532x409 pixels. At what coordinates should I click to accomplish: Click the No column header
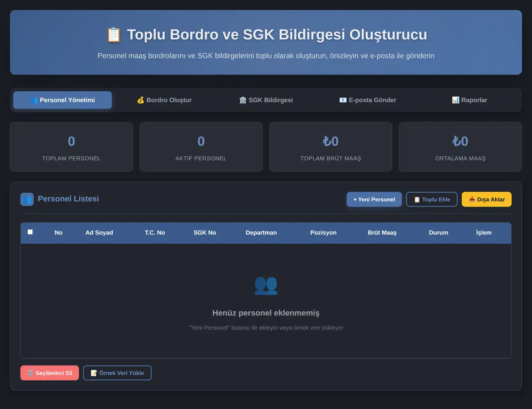[59, 233]
